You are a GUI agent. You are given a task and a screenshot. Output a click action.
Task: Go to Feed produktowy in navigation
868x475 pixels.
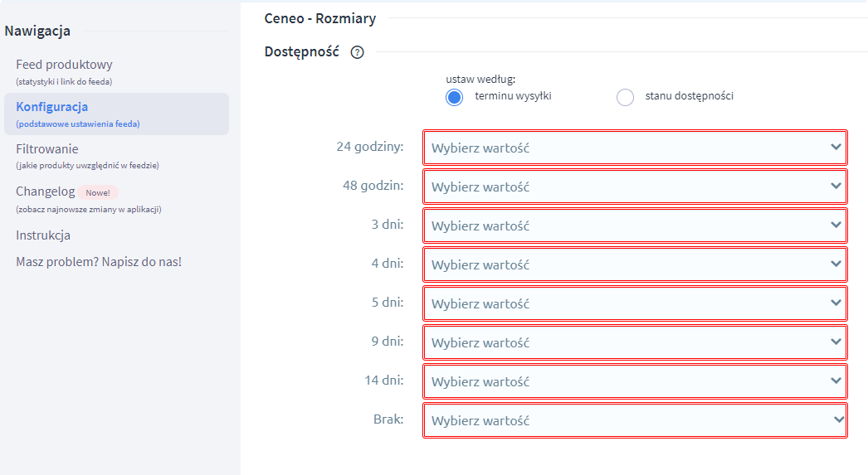[64, 65]
